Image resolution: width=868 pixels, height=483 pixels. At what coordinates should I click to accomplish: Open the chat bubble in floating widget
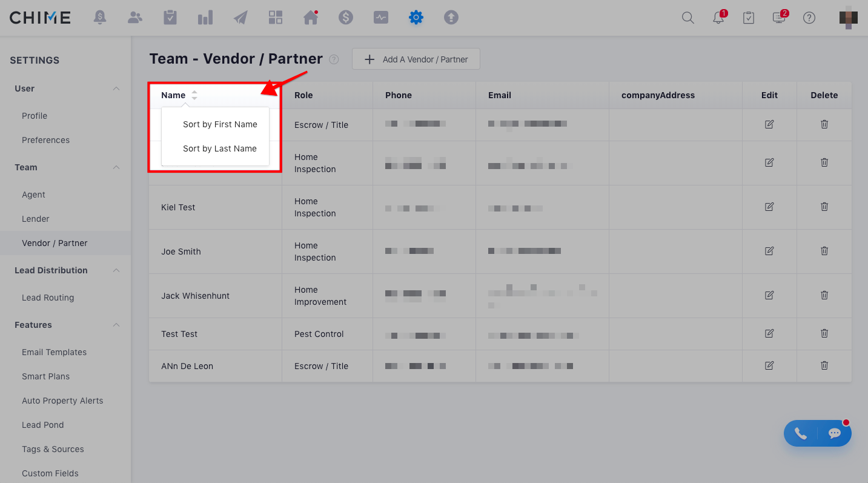coord(835,433)
